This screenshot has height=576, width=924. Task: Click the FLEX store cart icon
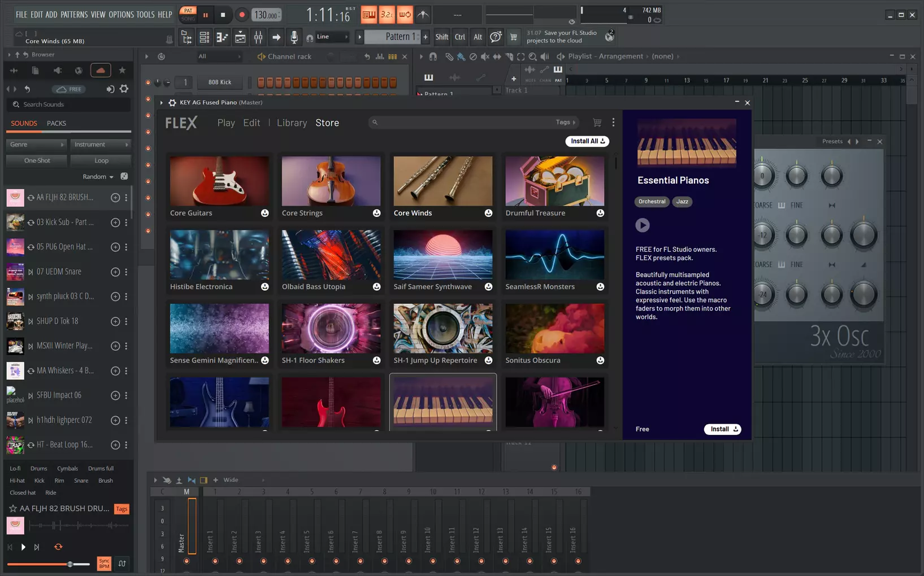coord(597,123)
